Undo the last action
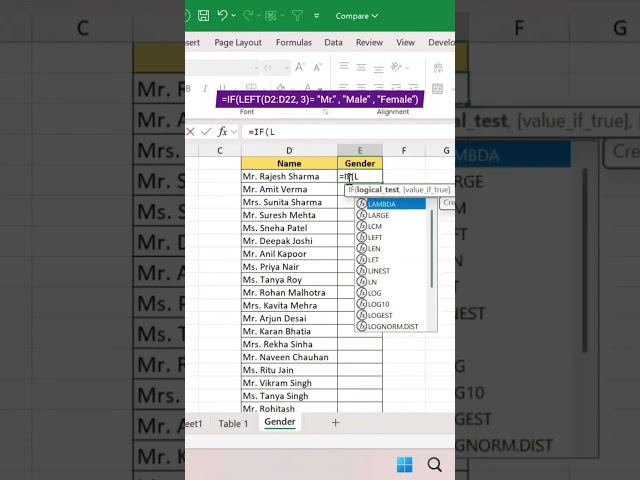 (x=222, y=16)
